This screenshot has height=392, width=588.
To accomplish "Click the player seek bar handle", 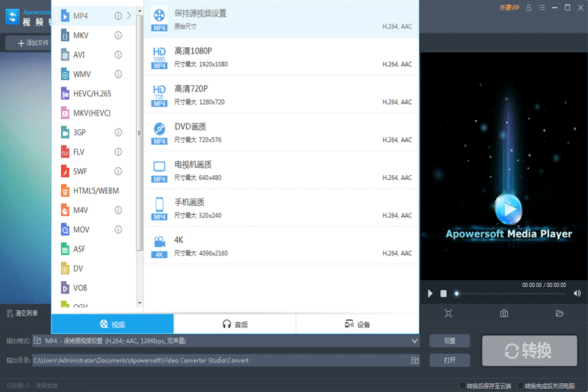I will (456, 293).
